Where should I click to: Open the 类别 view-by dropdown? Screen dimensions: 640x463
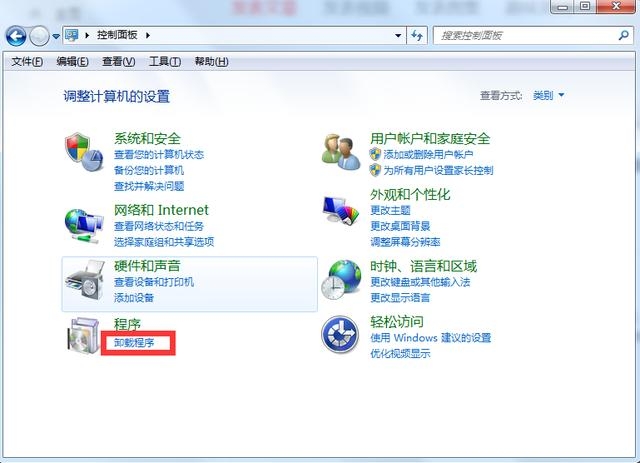pyautogui.click(x=548, y=96)
